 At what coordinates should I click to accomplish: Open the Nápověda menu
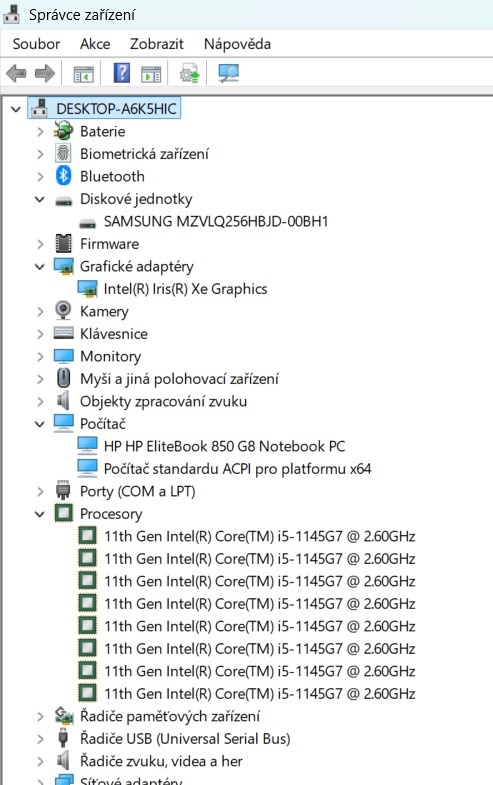click(237, 44)
